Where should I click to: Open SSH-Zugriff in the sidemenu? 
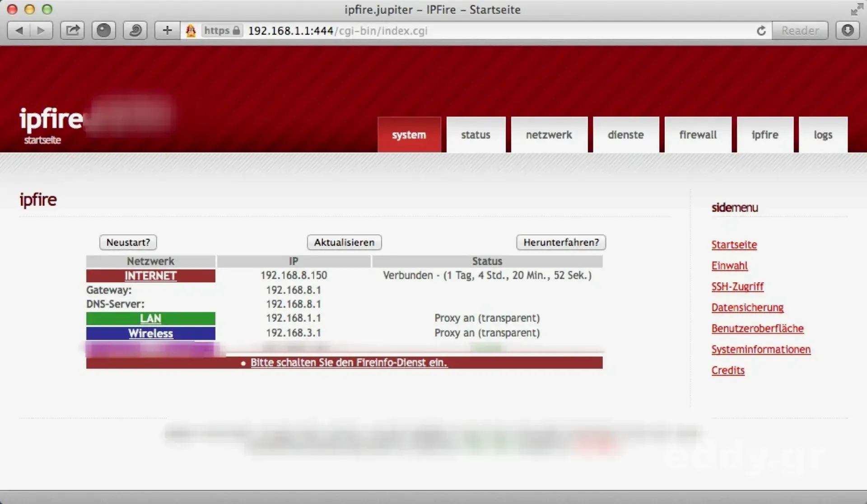[737, 287]
